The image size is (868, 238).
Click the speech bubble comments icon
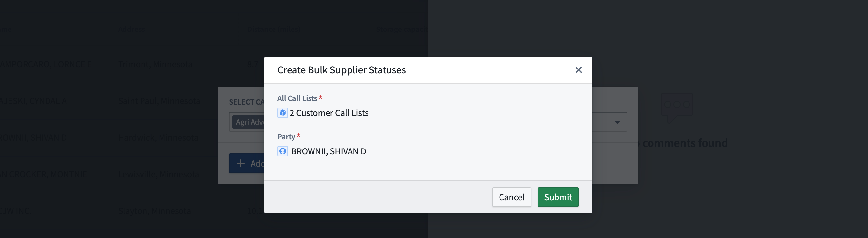point(677,107)
